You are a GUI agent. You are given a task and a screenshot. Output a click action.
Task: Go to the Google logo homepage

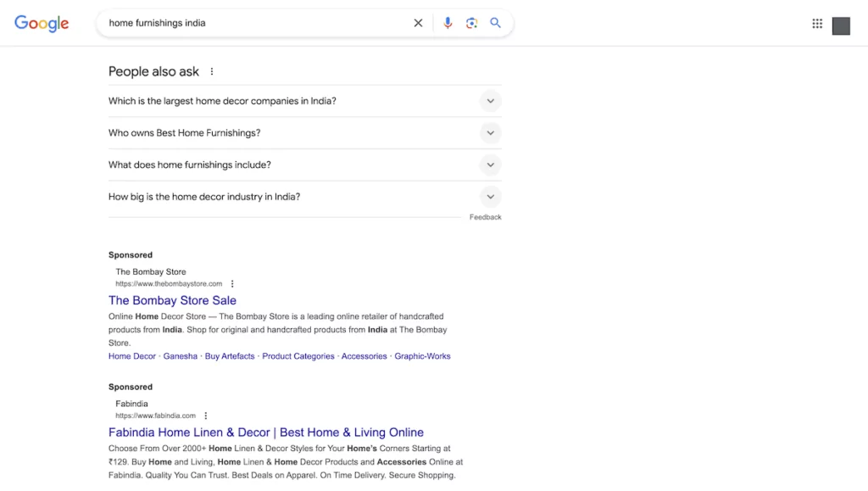click(x=42, y=23)
